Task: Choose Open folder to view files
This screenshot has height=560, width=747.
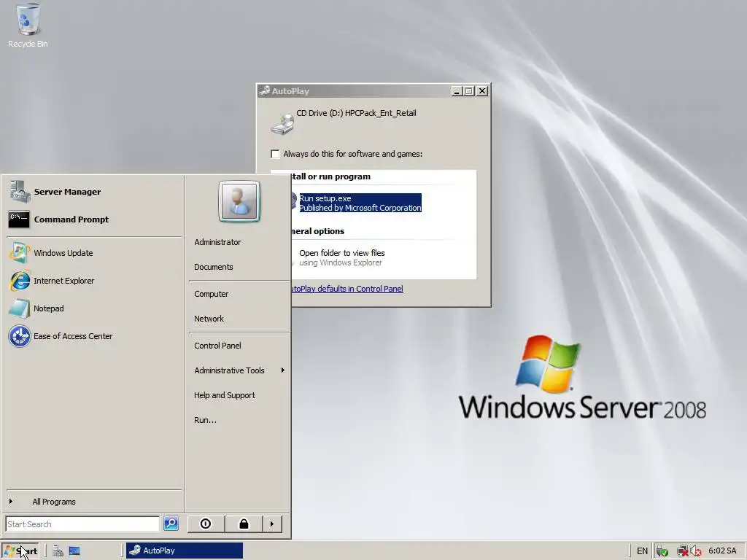Action: 341,257
